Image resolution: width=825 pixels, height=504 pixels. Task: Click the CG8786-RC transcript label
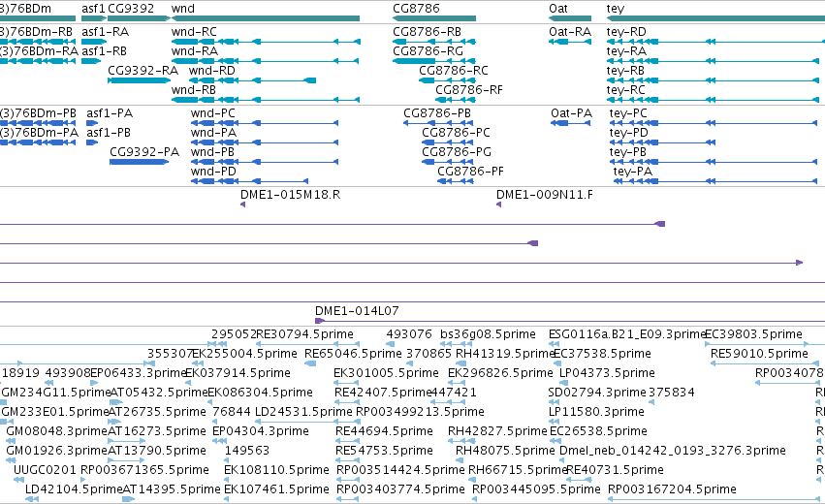[454, 71]
